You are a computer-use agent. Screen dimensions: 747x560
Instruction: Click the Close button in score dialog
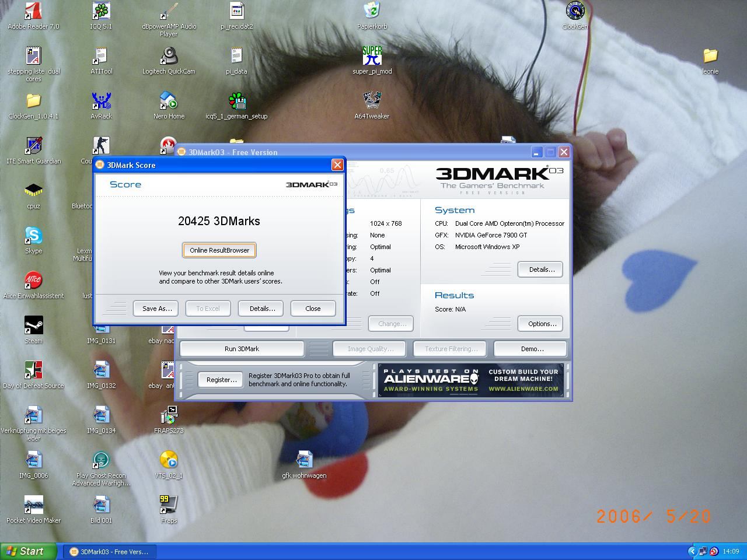(313, 309)
